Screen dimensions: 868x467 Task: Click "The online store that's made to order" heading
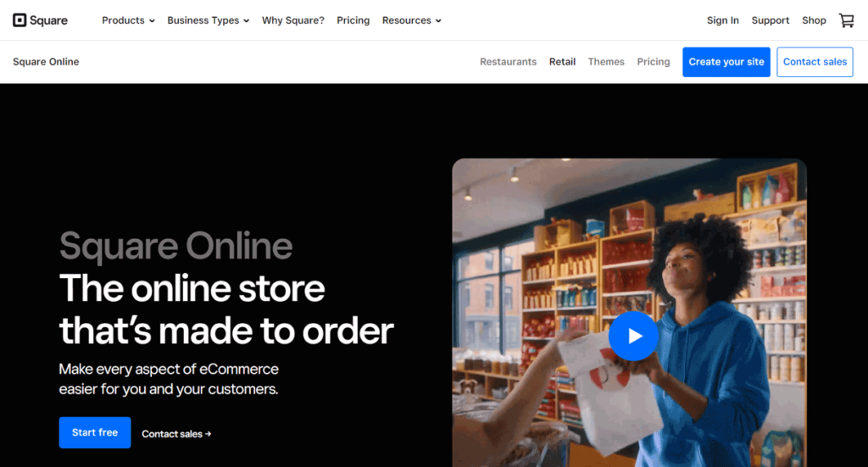226,309
